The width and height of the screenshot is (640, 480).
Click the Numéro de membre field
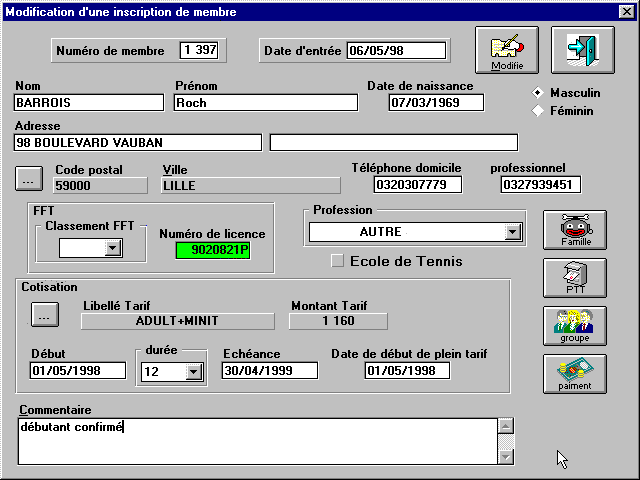coord(199,50)
